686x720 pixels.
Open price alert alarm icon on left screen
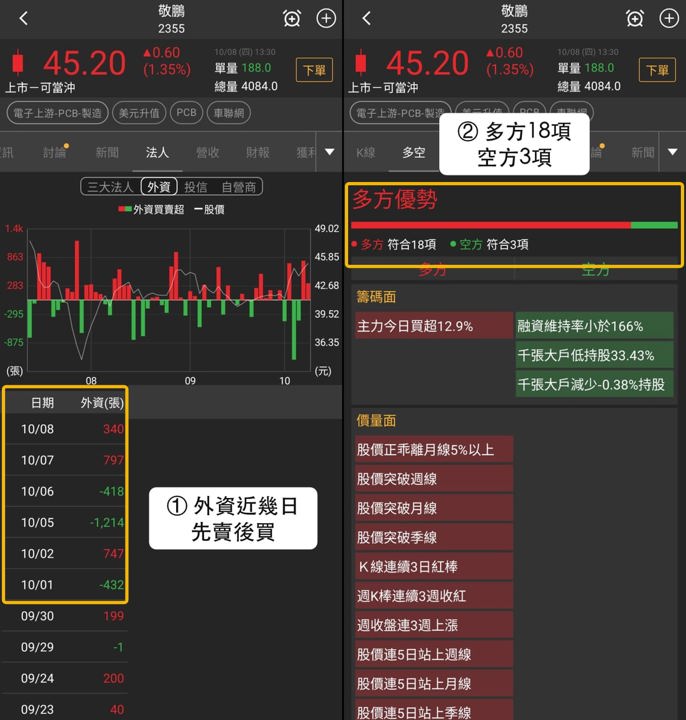(292, 19)
